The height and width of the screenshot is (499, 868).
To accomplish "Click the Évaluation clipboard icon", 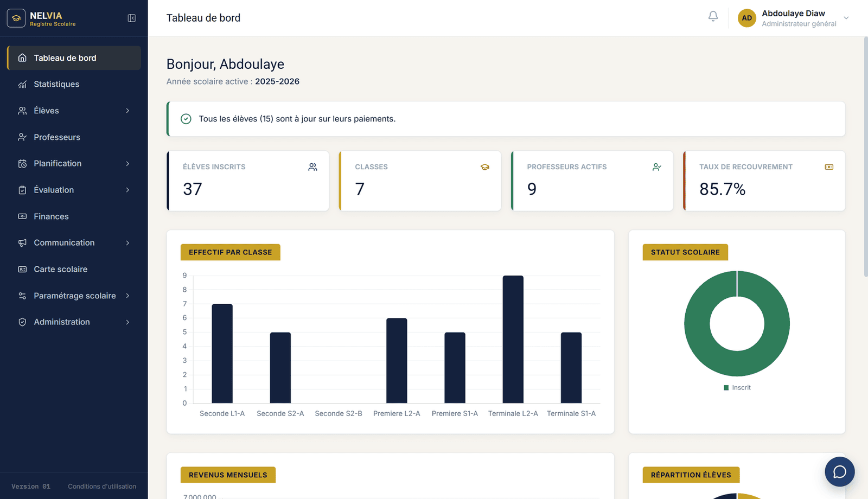I will point(22,190).
